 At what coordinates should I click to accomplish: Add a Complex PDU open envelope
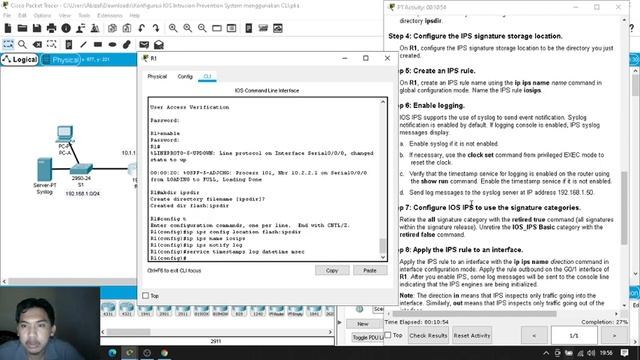159,44
